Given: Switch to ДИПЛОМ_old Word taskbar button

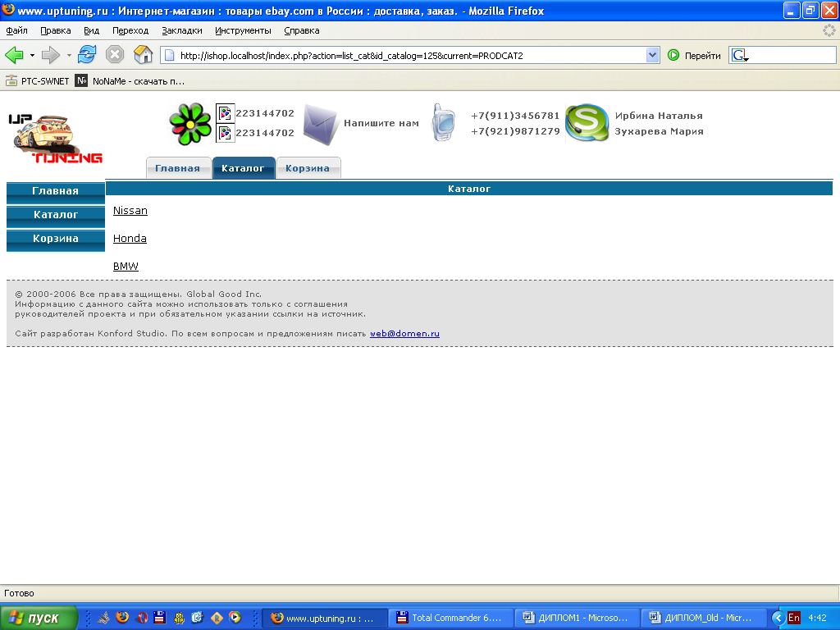Looking at the screenshot, I should pos(704,618).
